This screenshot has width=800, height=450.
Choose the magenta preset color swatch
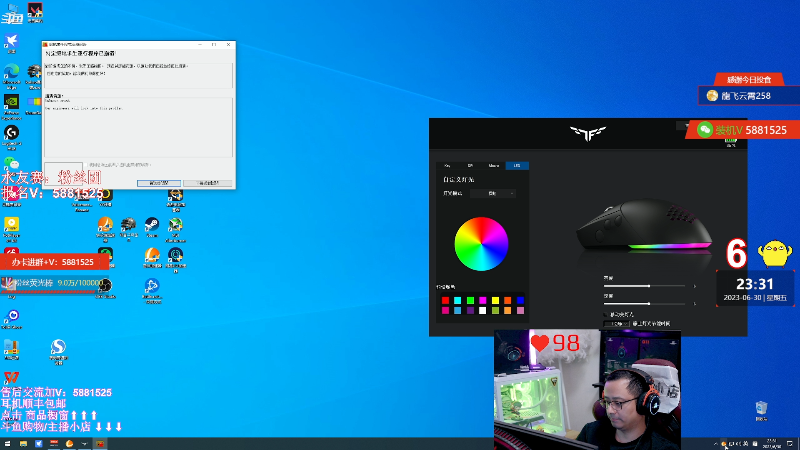click(x=483, y=301)
